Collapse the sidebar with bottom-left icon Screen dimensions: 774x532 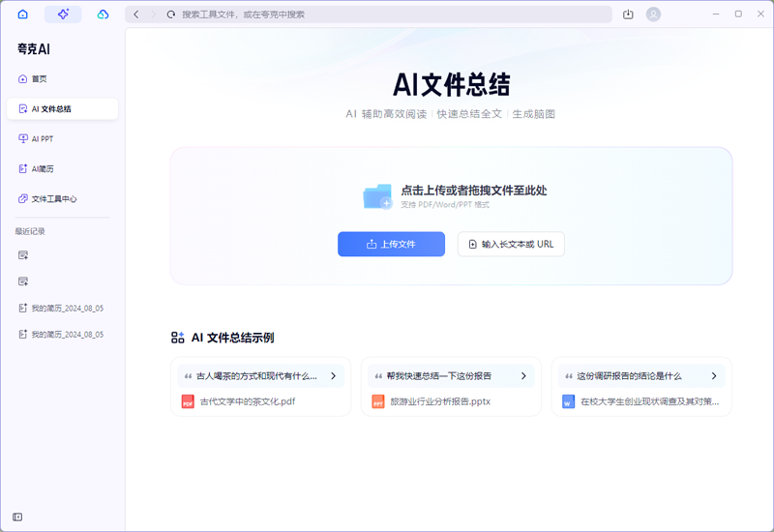tap(17, 517)
